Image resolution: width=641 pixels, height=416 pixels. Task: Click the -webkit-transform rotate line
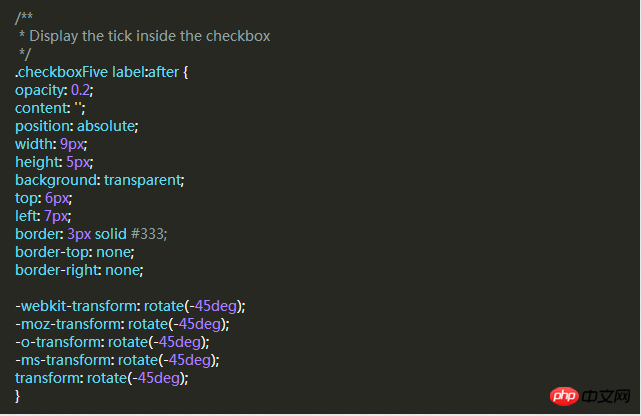tap(130, 306)
